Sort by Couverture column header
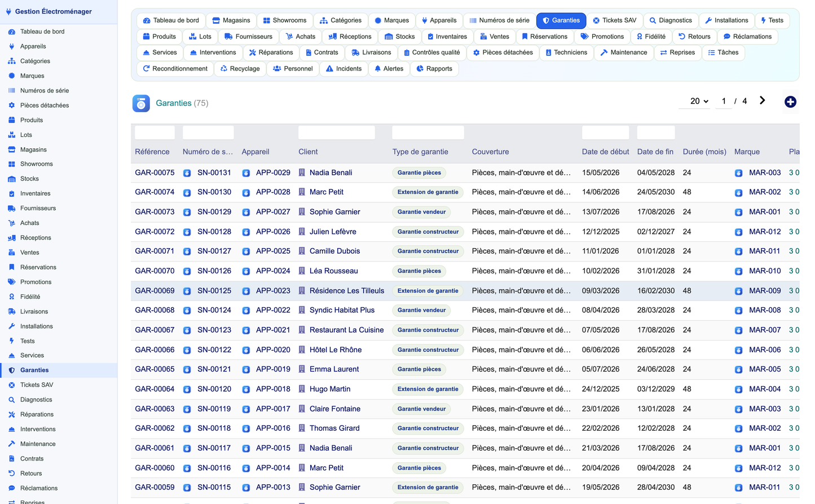 click(x=490, y=152)
